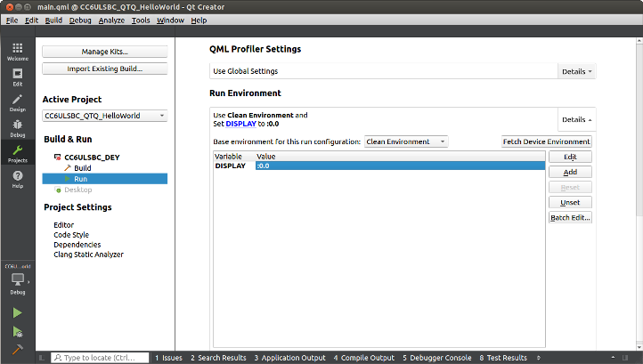Select the :0.0 value cell
This screenshot has height=364, width=643.
point(400,166)
